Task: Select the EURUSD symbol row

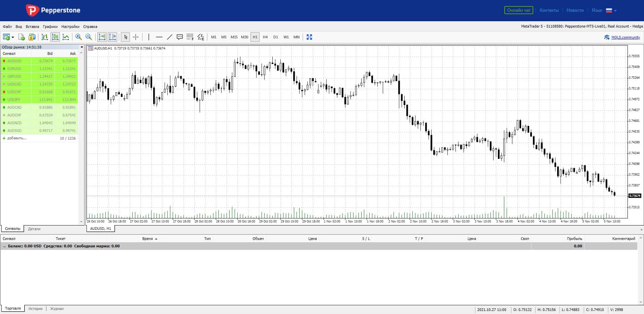Action: coord(39,69)
